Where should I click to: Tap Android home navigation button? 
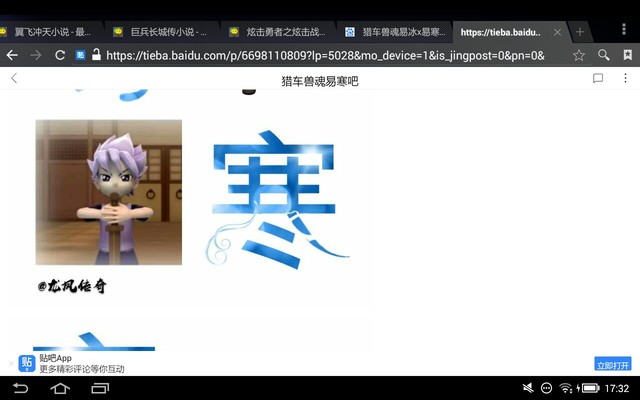[x=60, y=388]
